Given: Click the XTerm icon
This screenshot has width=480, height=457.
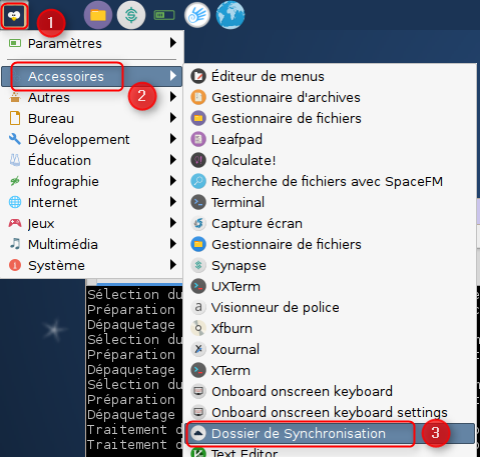Looking at the screenshot, I should coord(198,370).
